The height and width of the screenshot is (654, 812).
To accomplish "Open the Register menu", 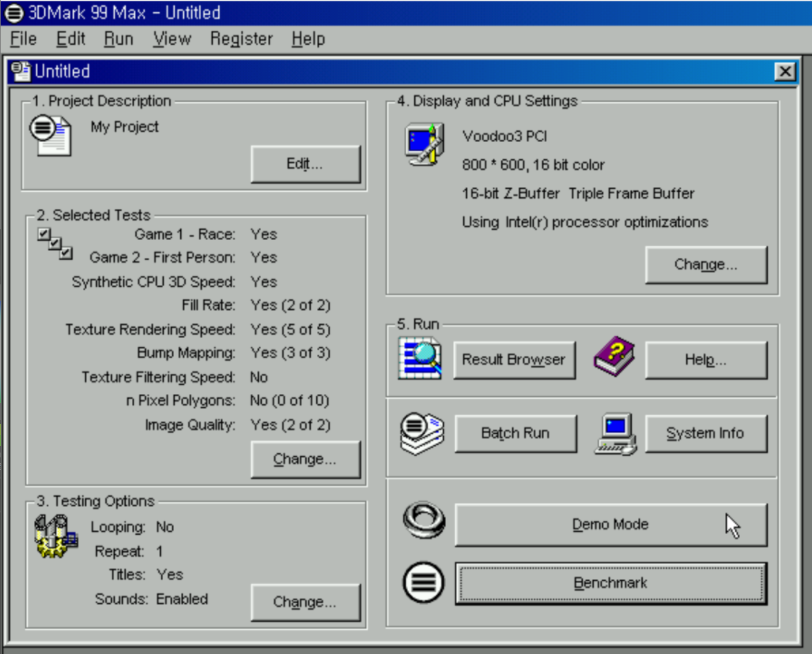I will [241, 39].
